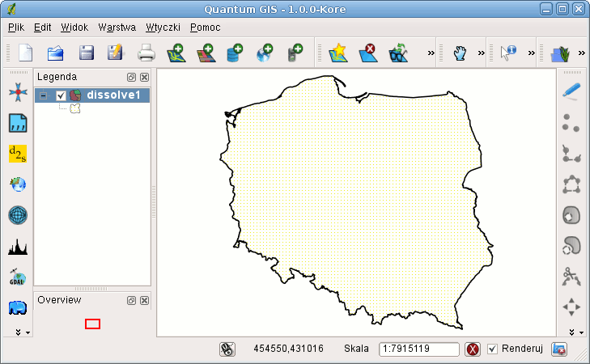This screenshot has height=364, width=590.
Task: Activate the Identify Features tool
Action: (508, 53)
